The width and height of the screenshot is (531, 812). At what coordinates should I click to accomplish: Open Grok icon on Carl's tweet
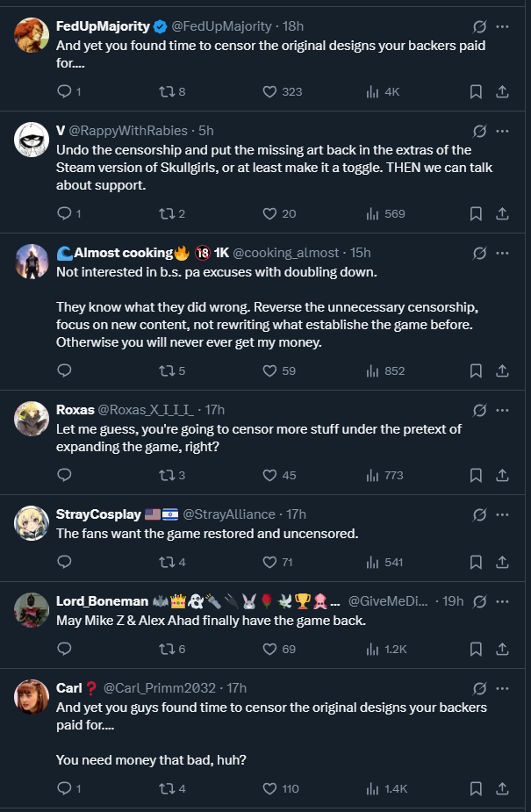point(479,686)
